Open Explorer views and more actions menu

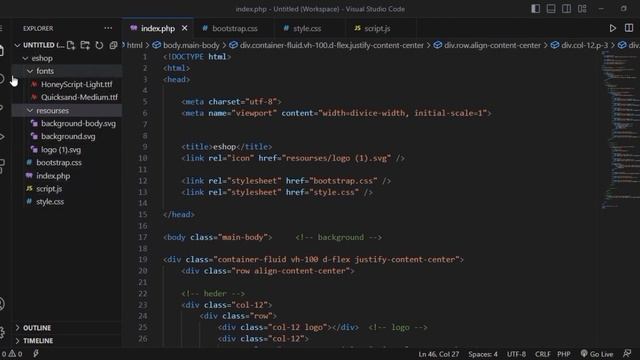coord(108,28)
